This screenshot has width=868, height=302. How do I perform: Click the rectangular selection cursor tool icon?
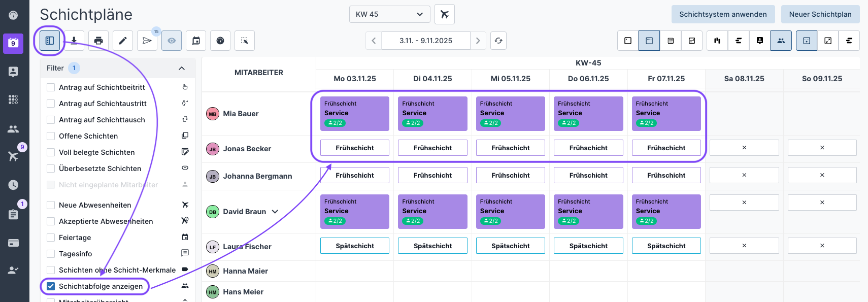pyautogui.click(x=245, y=41)
